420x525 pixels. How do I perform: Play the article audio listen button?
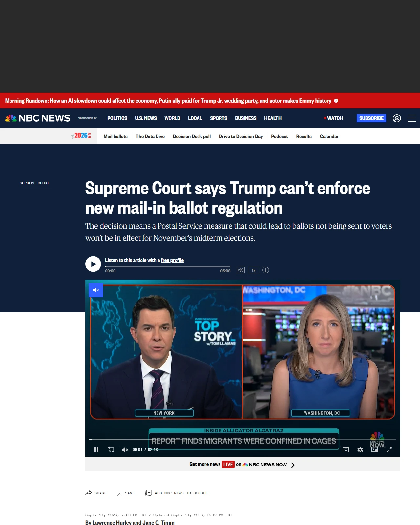tap(93, 264)
